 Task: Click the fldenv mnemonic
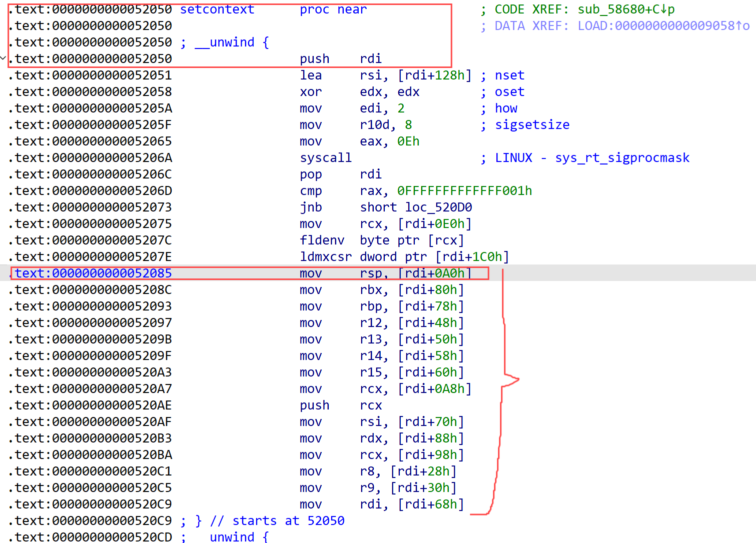tap(322, 240)
